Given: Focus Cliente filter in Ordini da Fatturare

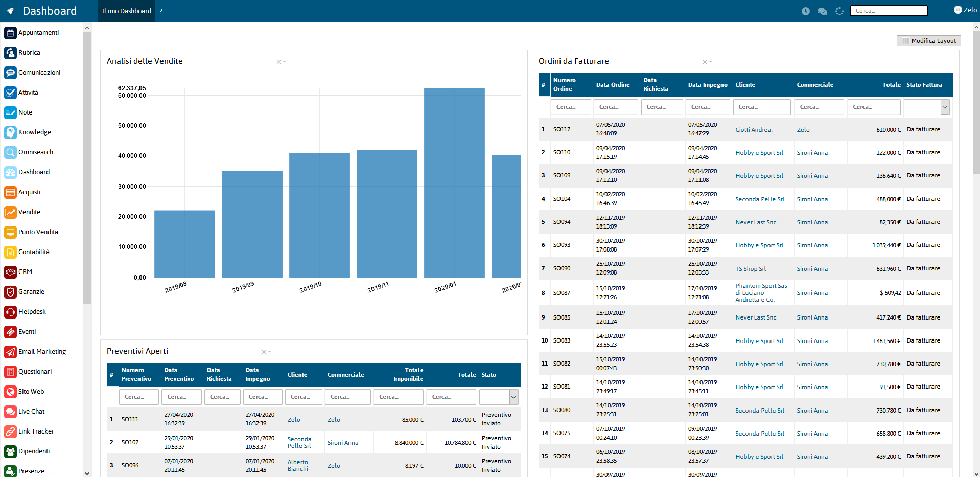Looking at the screenshot, I should coord(762,107).
